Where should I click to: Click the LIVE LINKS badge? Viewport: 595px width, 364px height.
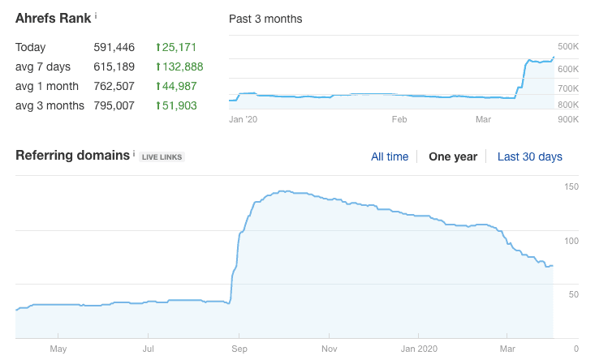tap(162, 157)
